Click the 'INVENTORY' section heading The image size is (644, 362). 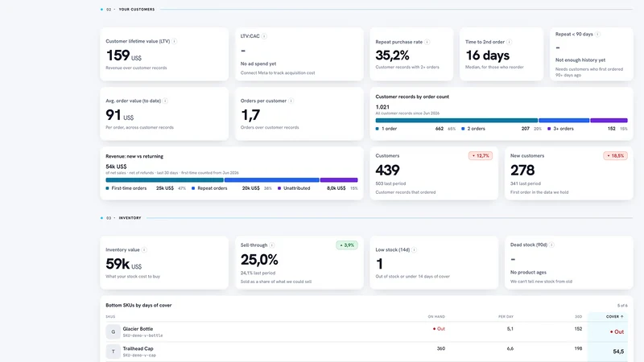point(130,218)
